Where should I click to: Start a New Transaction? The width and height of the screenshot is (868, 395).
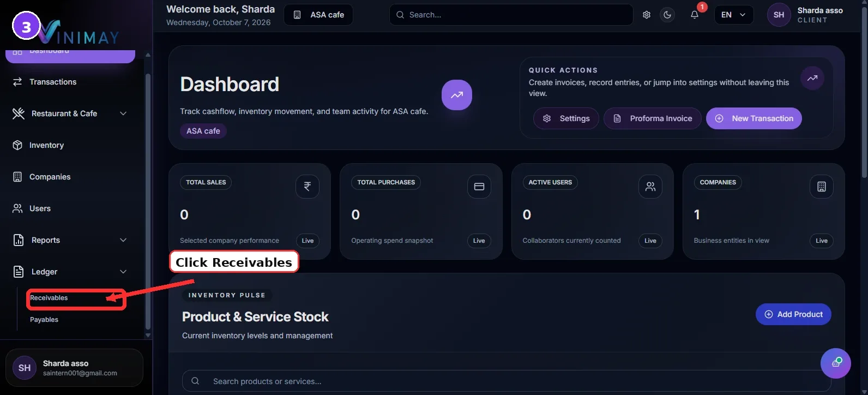click(x=754, y=118)
